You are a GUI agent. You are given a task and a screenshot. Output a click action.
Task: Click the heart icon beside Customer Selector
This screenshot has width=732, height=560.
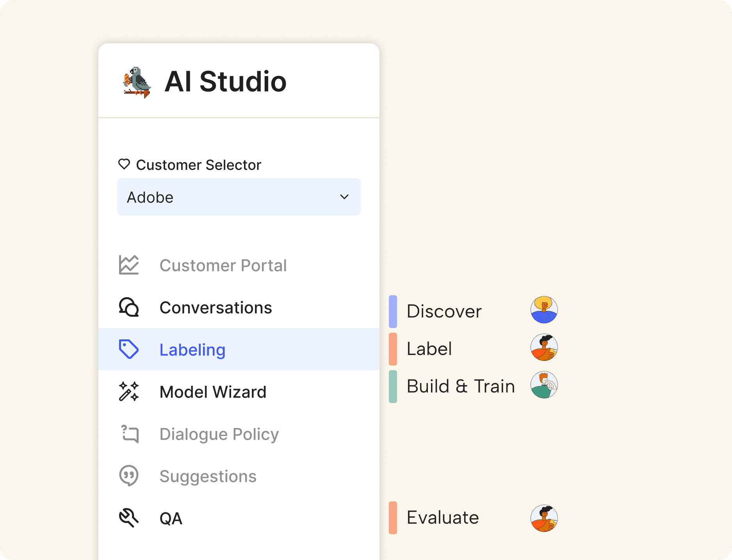124,164
